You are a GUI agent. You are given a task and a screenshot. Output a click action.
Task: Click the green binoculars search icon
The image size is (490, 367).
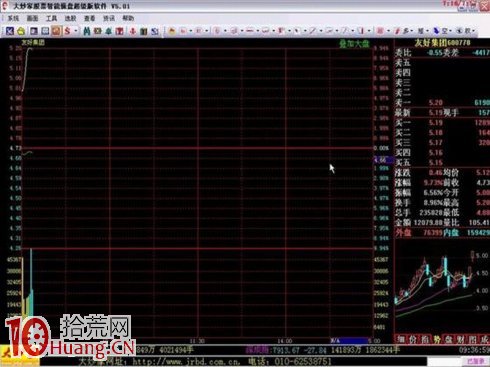(87, 31)
